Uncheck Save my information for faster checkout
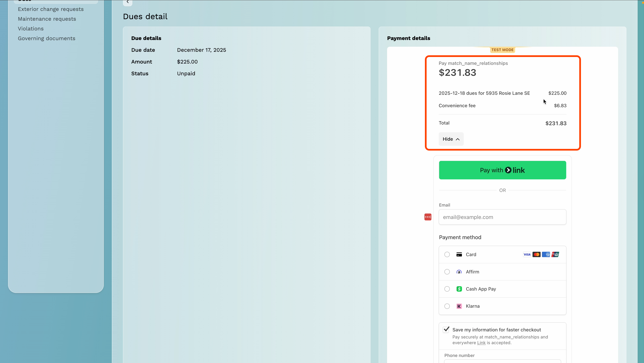644x363 pixels. tap(446, 330)
